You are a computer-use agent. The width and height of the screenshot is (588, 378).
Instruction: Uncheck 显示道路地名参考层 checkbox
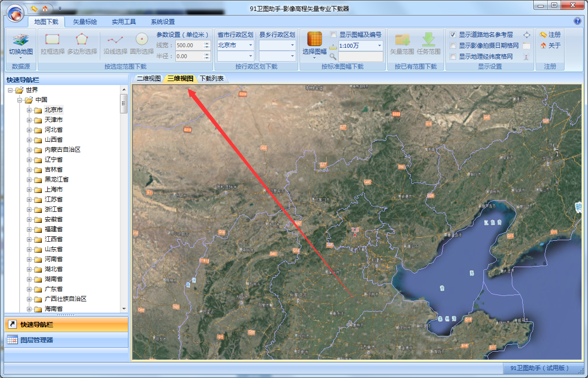point(453,35)
